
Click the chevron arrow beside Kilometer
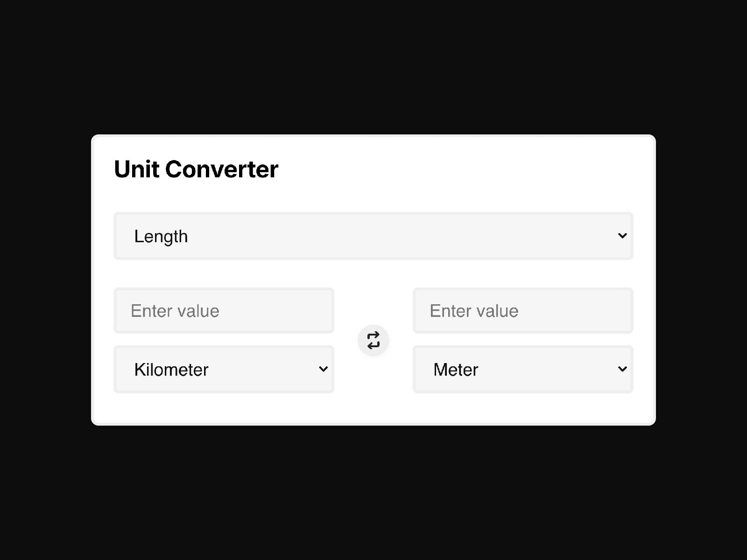(x=323, y=369)
